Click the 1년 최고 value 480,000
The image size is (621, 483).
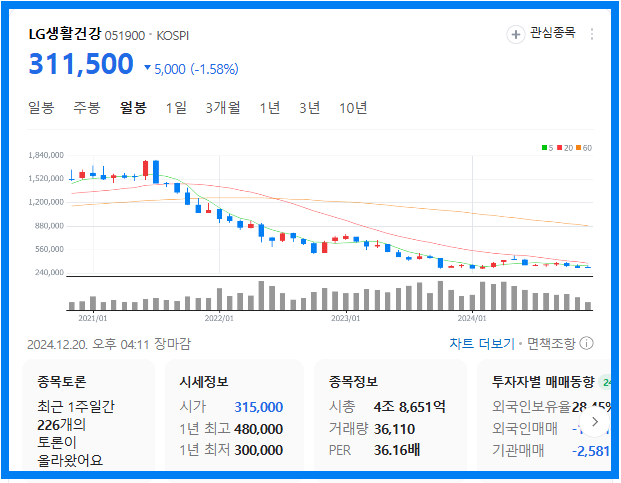click(259, 429)
